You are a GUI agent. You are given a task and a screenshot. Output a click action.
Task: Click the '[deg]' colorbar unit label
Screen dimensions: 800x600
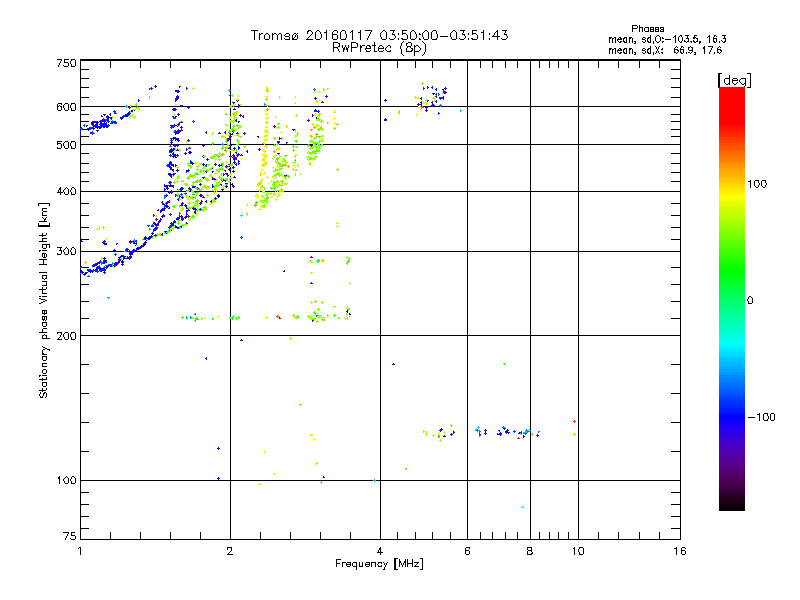[734, 80]
